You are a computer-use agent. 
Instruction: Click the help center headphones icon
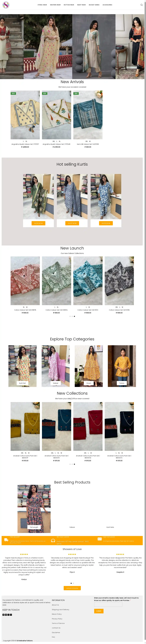coord(53,541)
